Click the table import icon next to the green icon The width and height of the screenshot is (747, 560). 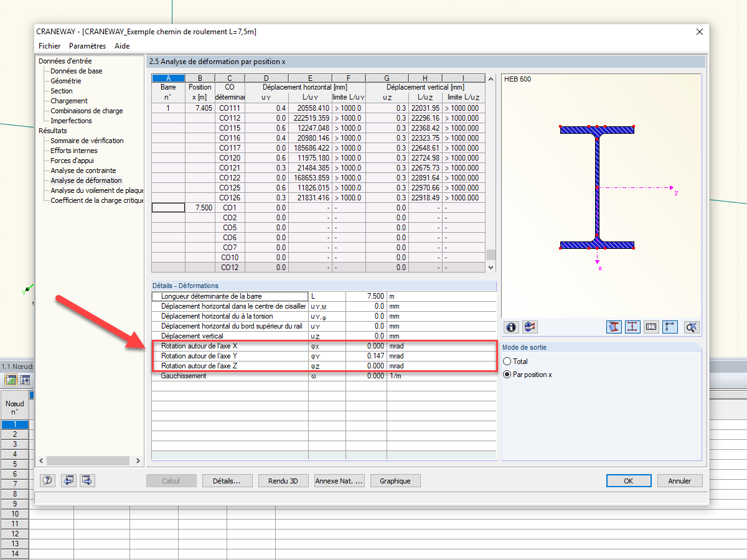tap(26, 380)
